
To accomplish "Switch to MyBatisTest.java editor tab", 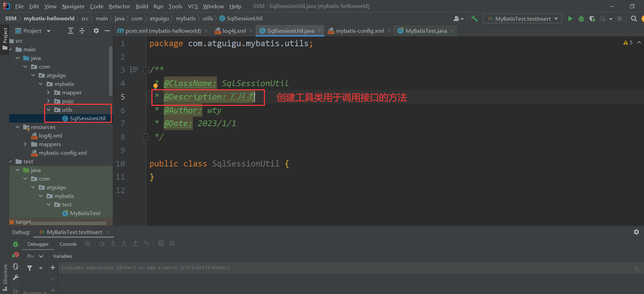I will 426,31.
